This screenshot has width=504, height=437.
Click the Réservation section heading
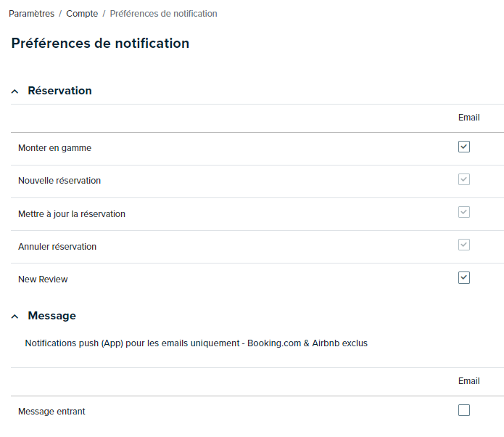(x=59, y=91)
